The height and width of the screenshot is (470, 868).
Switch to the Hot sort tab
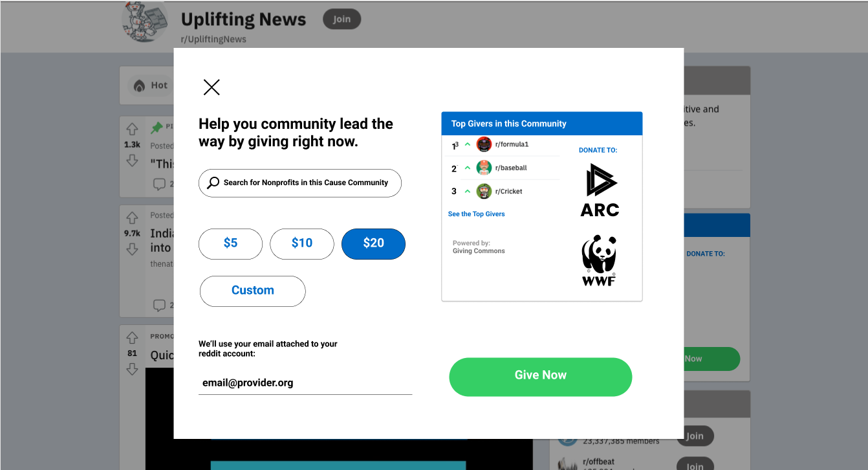click(x=150, y=85)
